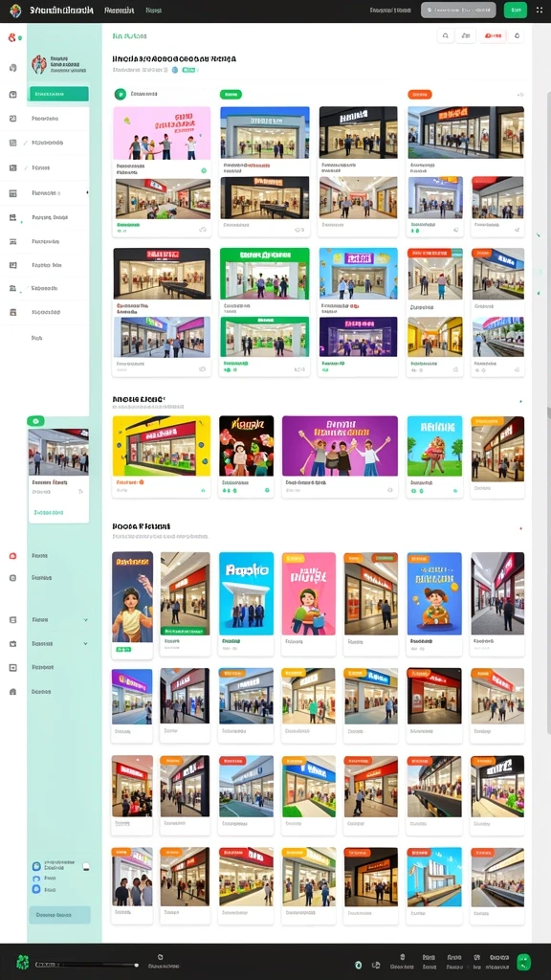
Task: Open the dark thumbnail with red cartoon characters
Action: [246, 446]
